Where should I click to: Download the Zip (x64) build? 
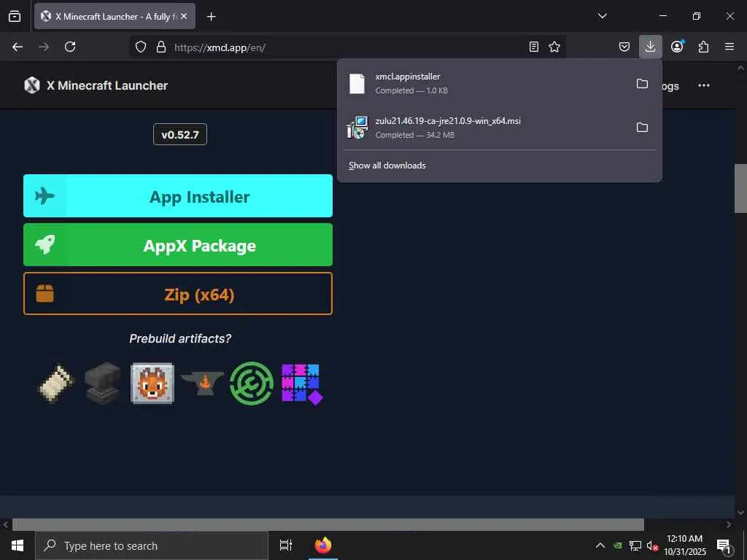click(178, 293)
